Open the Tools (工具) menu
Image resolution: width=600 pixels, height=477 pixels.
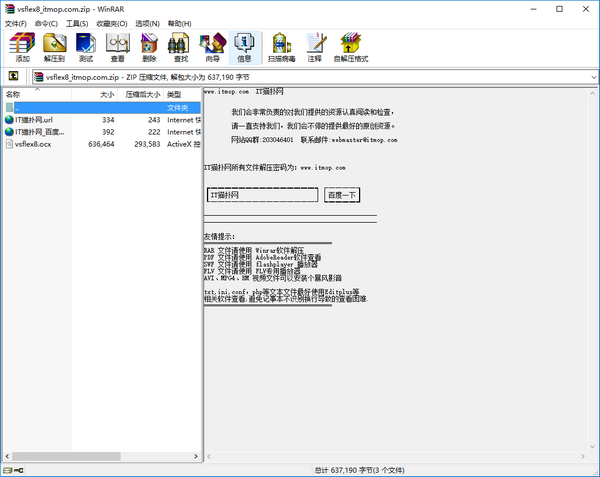77,24
